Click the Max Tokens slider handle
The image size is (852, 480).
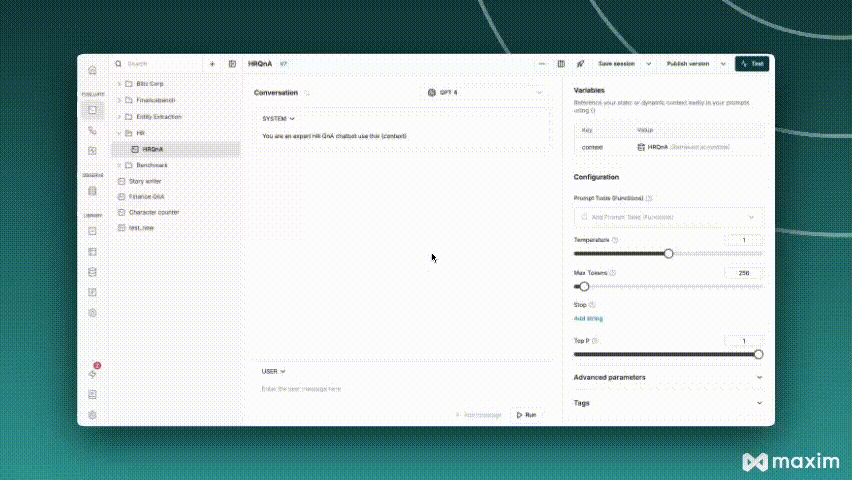coord(584,286)
